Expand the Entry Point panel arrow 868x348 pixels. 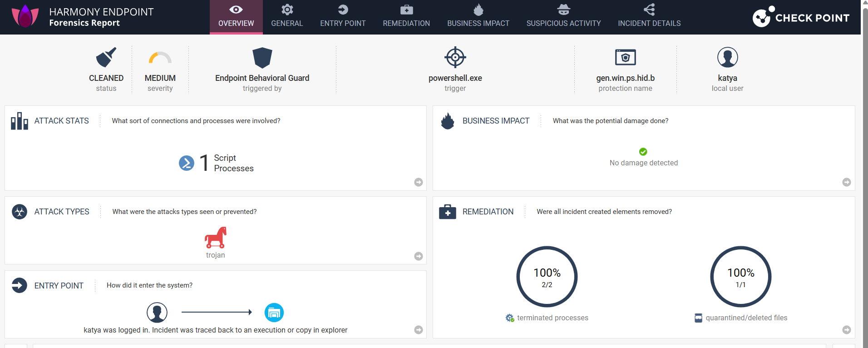pyautogui.click(x=419, y=330)
